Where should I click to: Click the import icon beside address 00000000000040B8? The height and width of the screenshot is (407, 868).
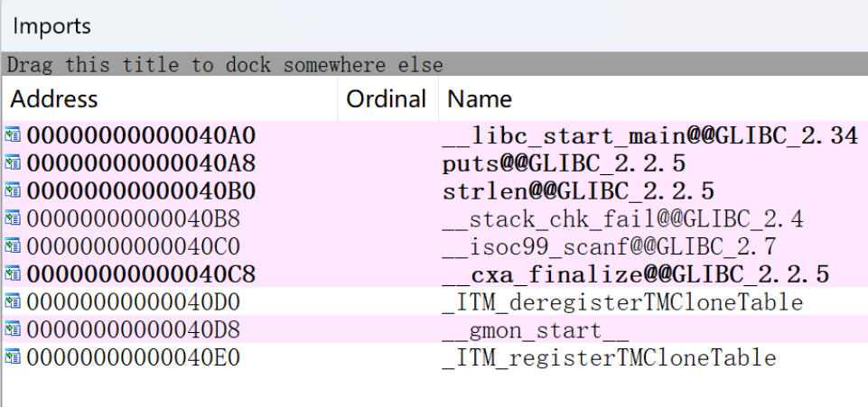tap(12, 217)
